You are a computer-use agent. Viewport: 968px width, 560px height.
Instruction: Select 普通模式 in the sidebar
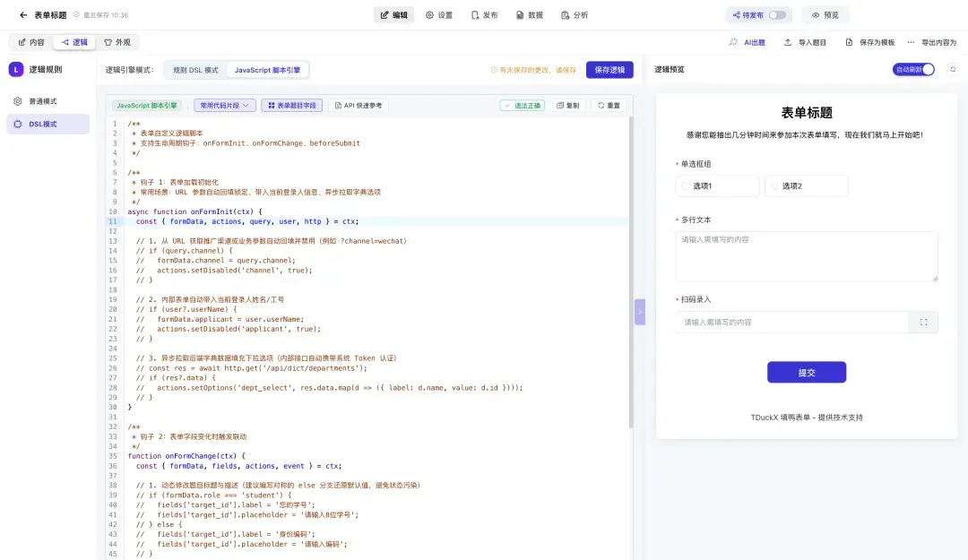[48, 101]
